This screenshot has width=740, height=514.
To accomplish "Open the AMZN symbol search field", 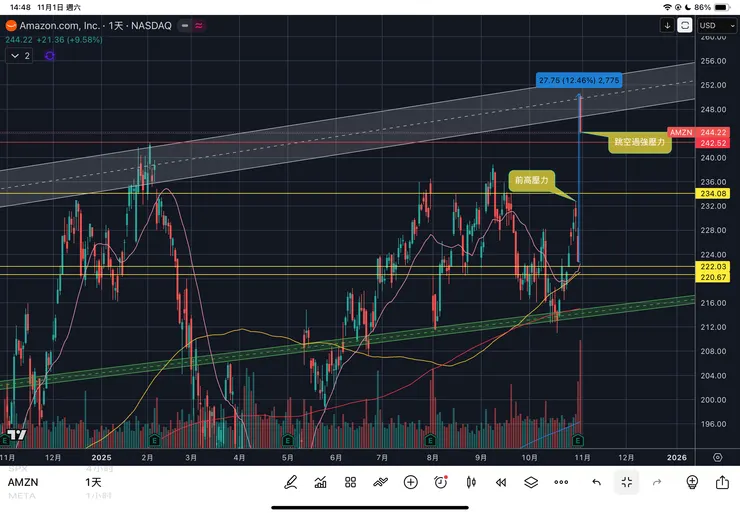I will click(23, 482).
